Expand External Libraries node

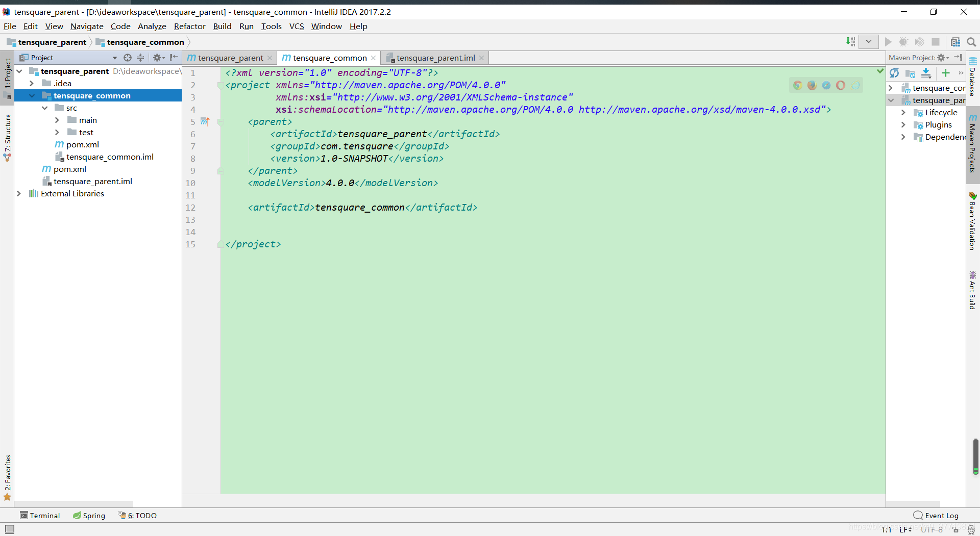click(19, 193)
